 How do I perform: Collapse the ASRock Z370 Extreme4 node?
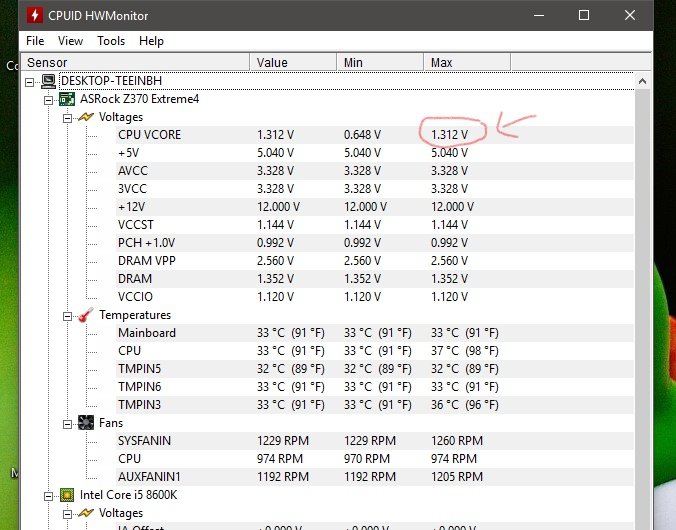point(48,100)
